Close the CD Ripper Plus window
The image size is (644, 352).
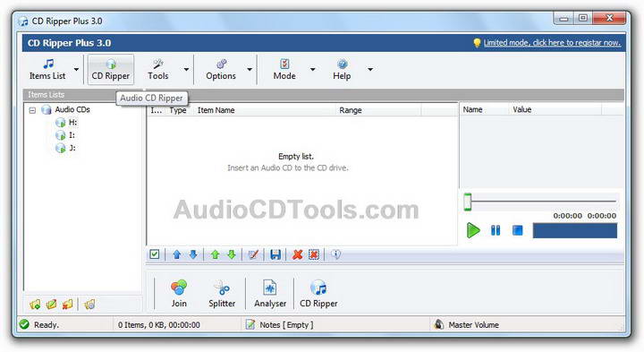click(x=609, y=19)
